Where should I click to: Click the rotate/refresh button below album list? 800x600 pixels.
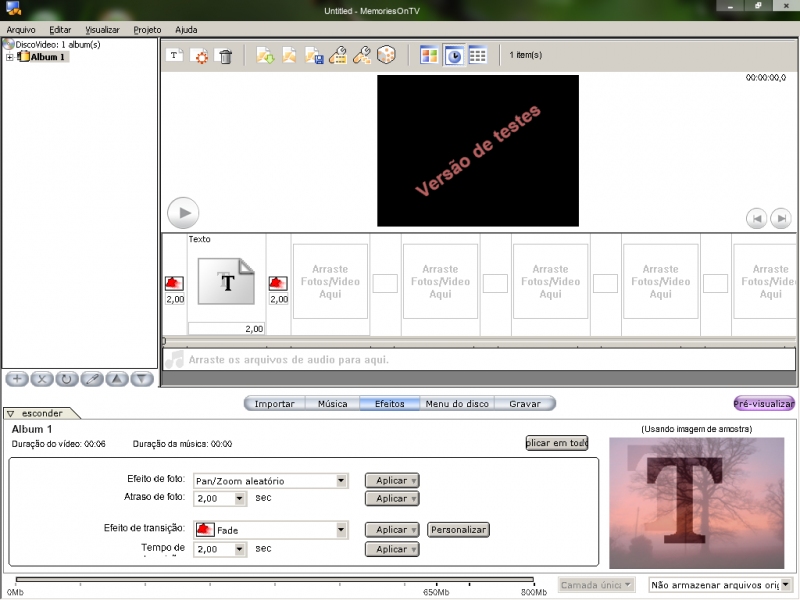pyautogui.click(x=67, y=379)
